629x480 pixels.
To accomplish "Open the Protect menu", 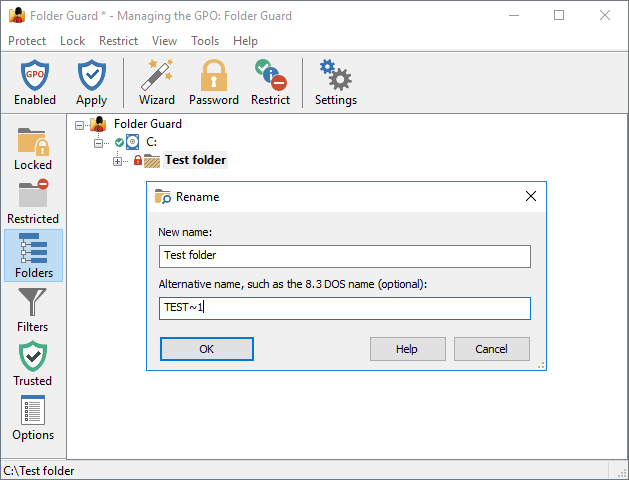I will click(27, 41).
